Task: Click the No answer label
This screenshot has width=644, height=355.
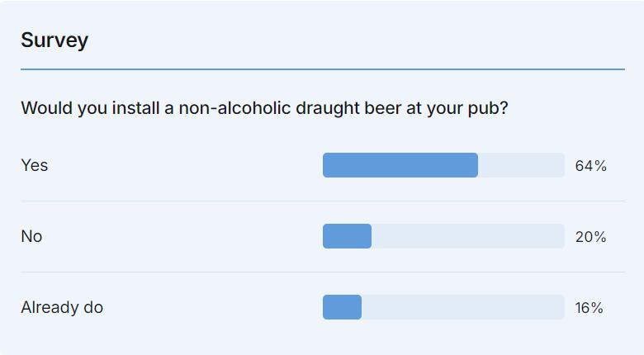Action: [31, 237]
